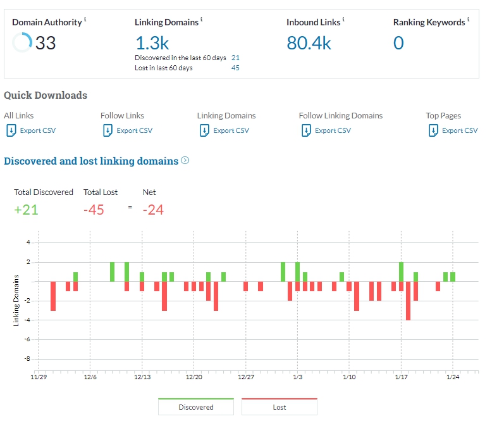Click the Follow Links export download icon
This screenshot has height=421, width=504.
[x=107, y=130]
